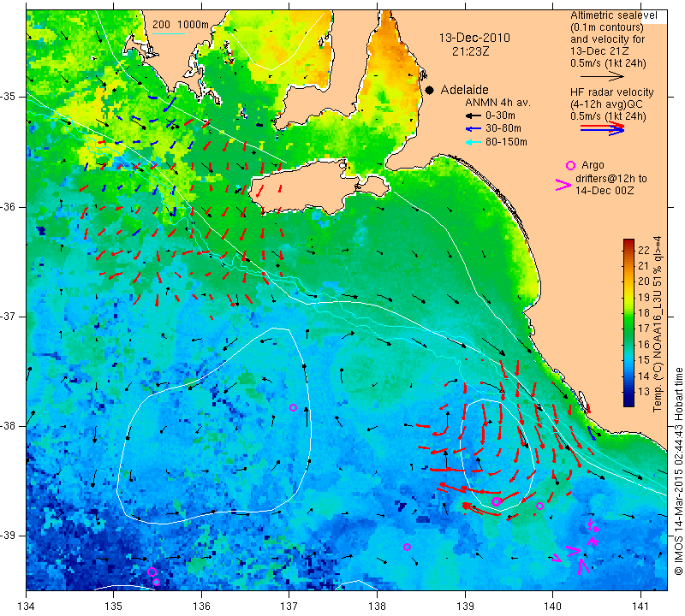Click the blue 30-80m ANMN arrow symbol

[x=473, y=129]
